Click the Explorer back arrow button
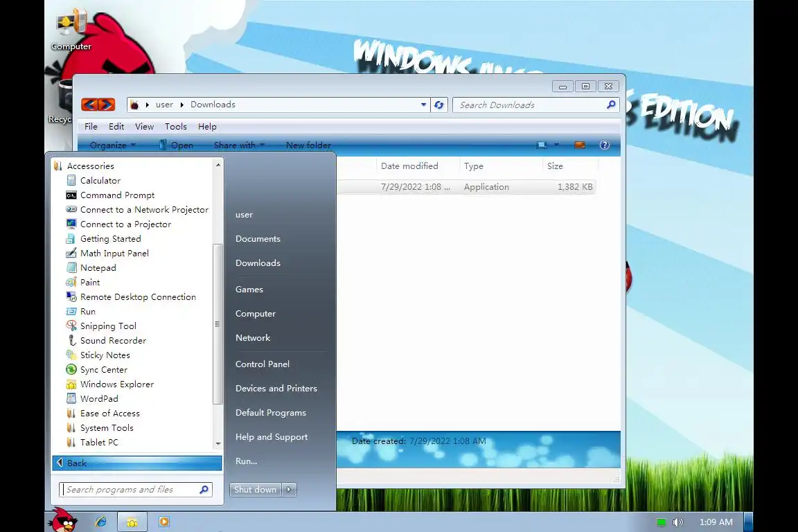The width and height of the screenshot is (798, 532). click(89, 105)
